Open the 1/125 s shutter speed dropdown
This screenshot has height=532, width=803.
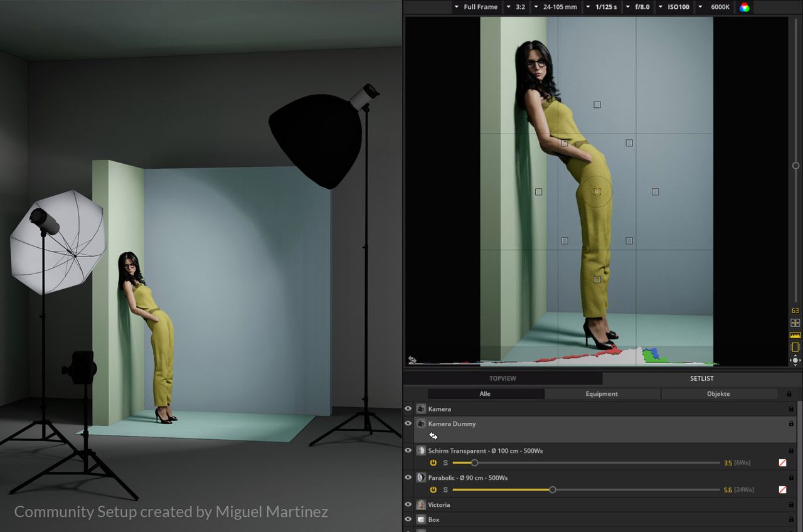click(602, 7)
